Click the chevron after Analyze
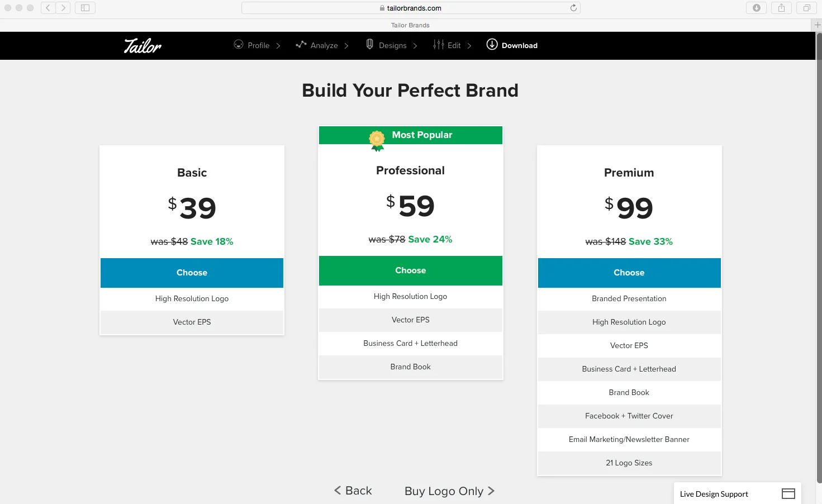822x504 pixels. pos(346,46)
